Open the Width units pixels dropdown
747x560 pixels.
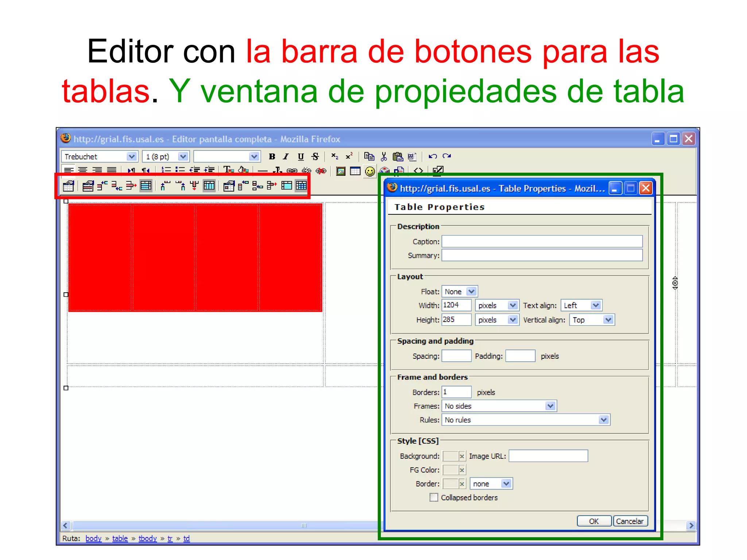click(497, 306)
